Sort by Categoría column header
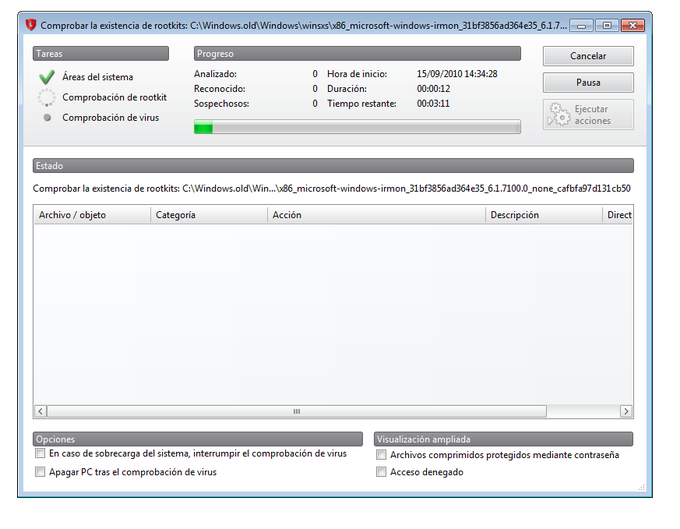The width and height of the screenshot is (680, 529). [209, 215]
